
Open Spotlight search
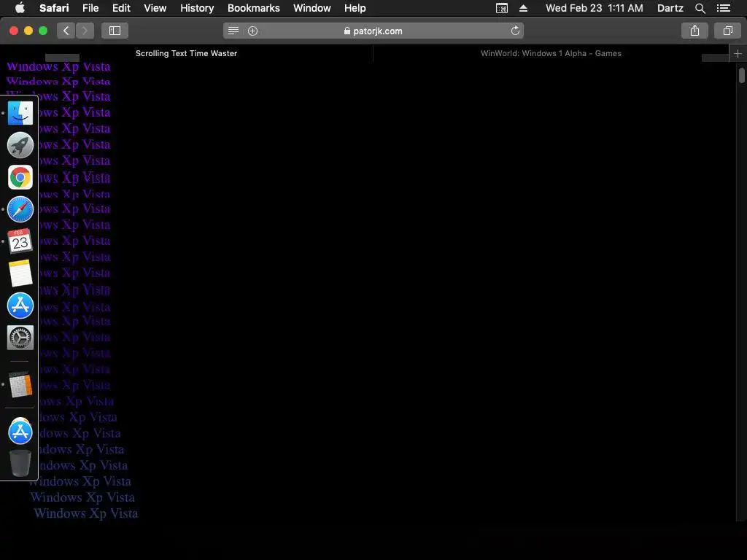[x=700, y=8]
